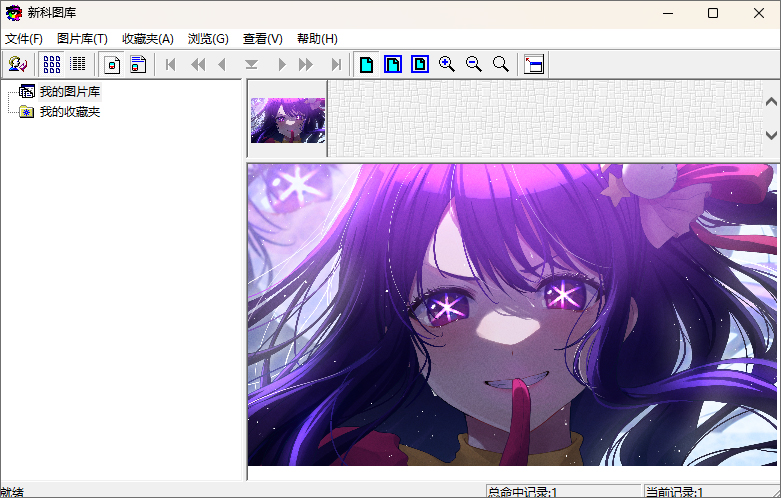781x498 pixels.
Task: Close the 新科图库 window
Action: pyautogui.click(x=759, y=13)
